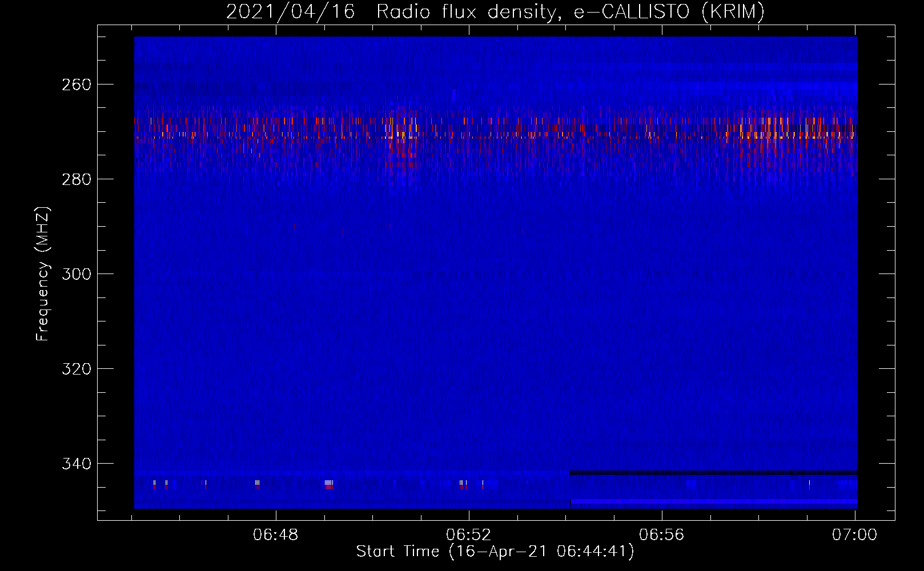Click the black horizontal band near 342 MHz

click(713, 473)
